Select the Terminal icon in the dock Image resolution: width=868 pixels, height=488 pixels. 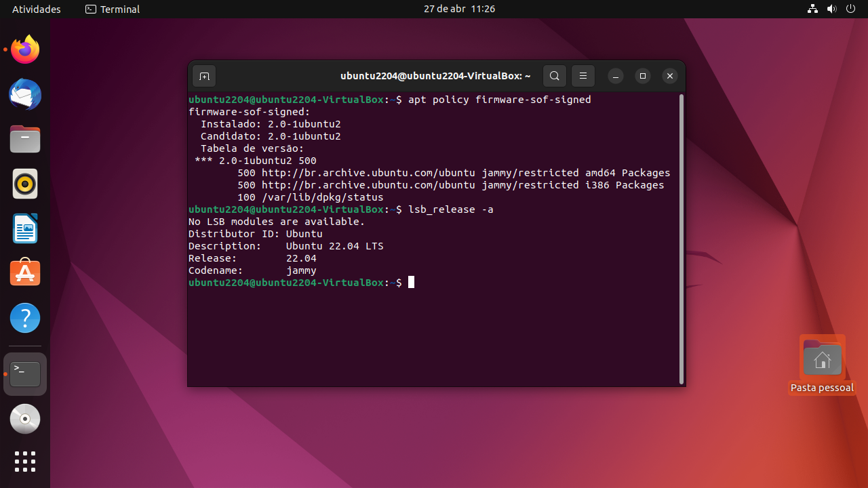coord(25,374)
